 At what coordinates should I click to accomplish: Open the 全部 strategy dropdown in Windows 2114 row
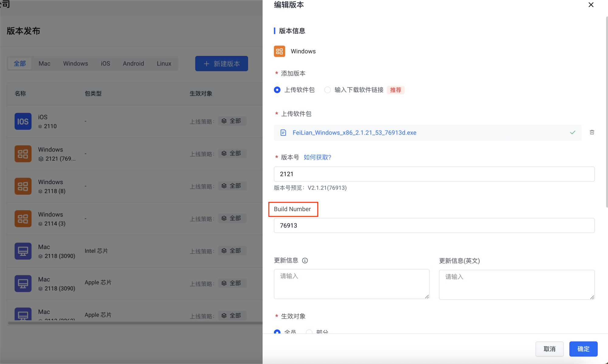point(232,218)
